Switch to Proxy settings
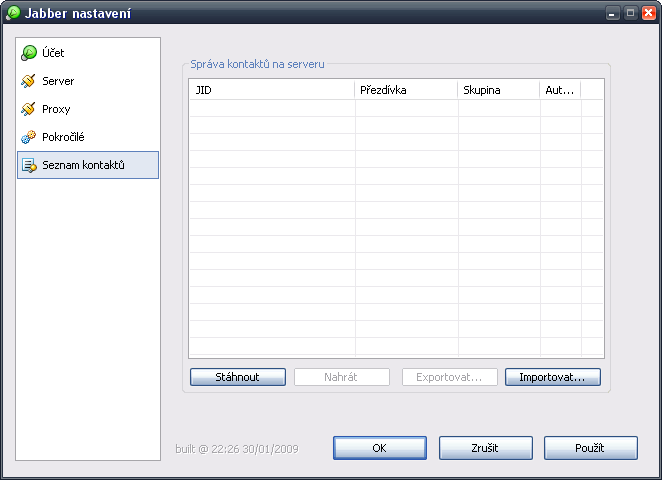The width and height of the screenshot is (662, 480). point(88,109)
